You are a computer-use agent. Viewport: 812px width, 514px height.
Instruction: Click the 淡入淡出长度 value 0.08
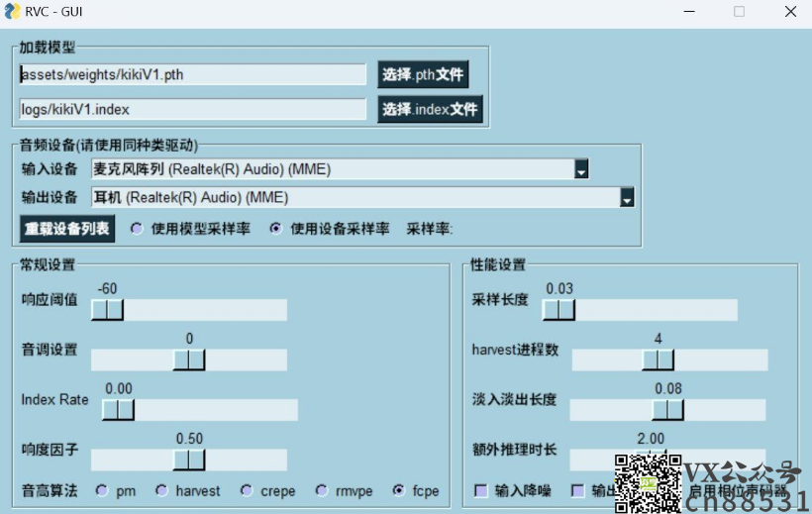(668, 388)
